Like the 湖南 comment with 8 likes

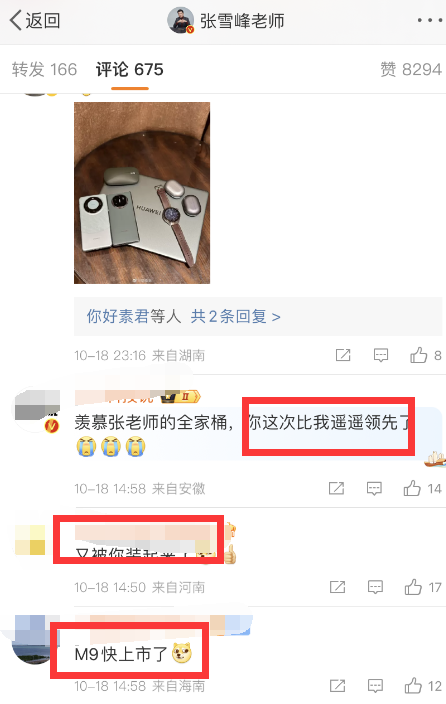pyautogui.click(x=425, y=355)
